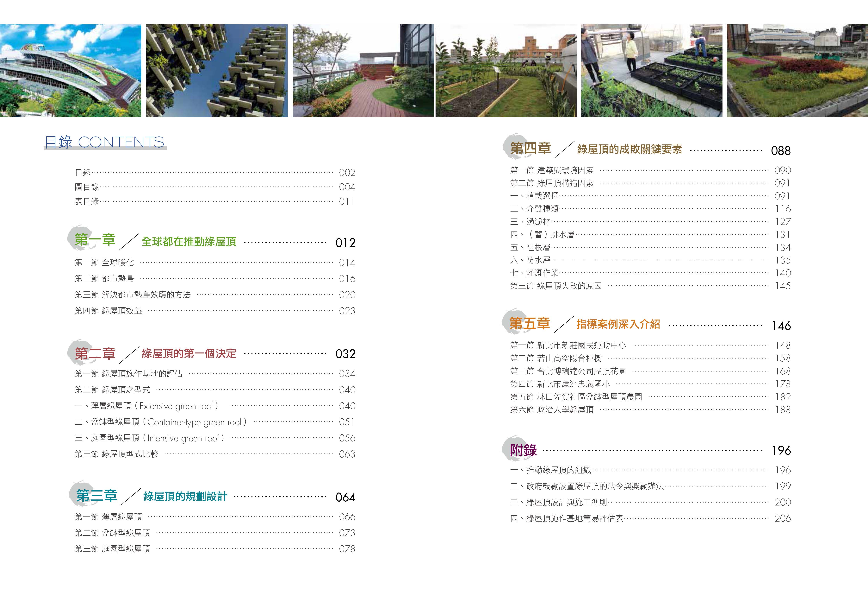Viewport: 868px width, 609px height.
Task: Click the wooden deck walkway garden photo
Action: pyautogui.click(x=363, y=71)
